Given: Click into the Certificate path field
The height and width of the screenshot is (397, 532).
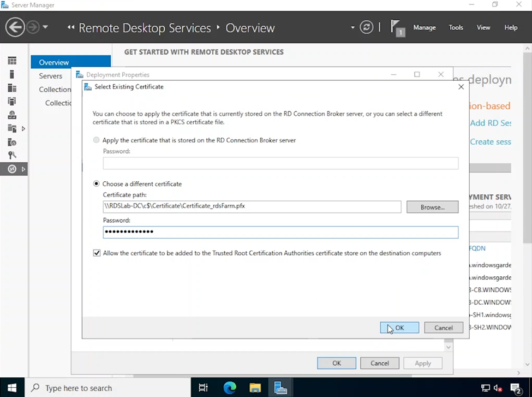Looking at the screenshot, I should tap(252, 206).
